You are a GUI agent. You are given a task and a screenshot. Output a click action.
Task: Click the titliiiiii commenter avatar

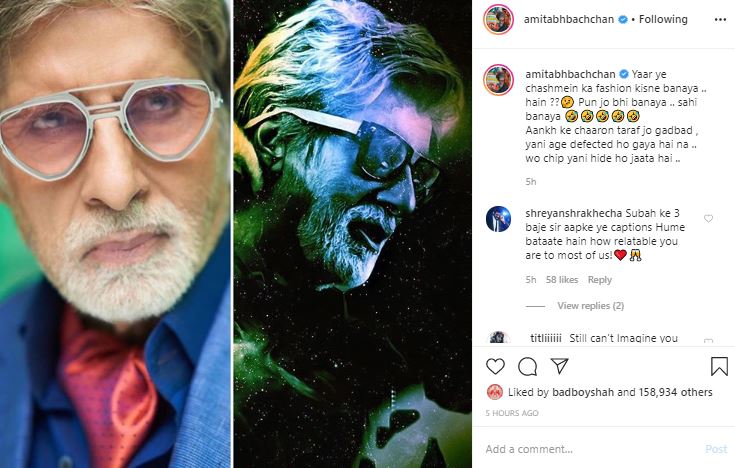point(499,340)
